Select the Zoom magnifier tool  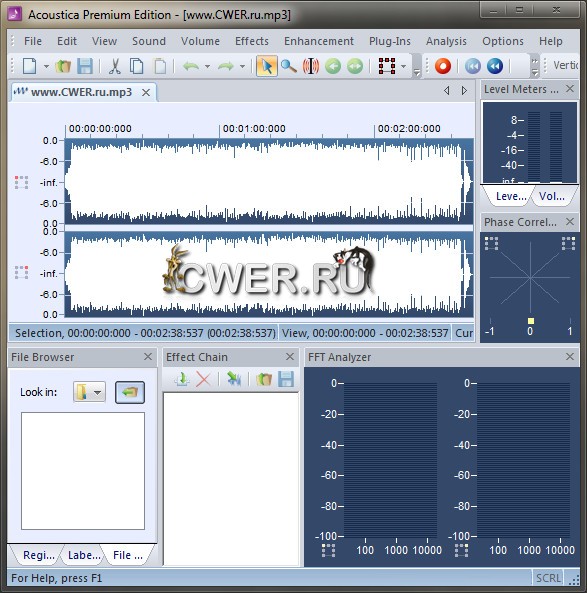pyautogui.click(x=289, y=66)
